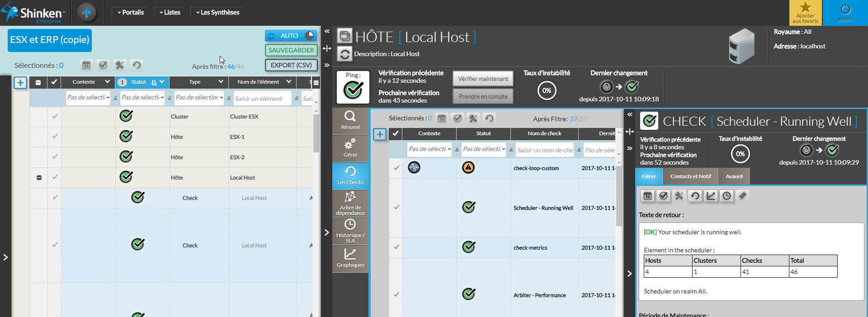The height and width of the screenshot is (317, 868).
Task: Switch to the Avancé tab
Action: [x=734, y=176]
